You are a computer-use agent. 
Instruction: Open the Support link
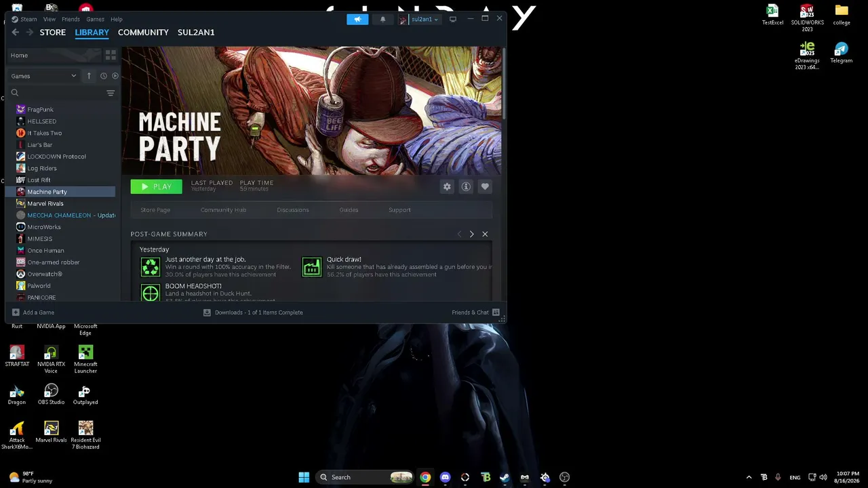point(399,210)
